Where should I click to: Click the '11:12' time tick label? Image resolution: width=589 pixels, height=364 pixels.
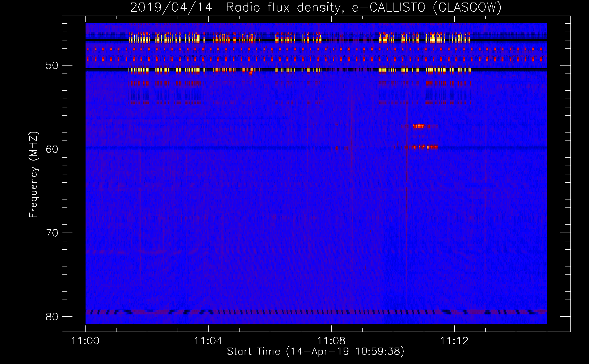pos(454,341)
